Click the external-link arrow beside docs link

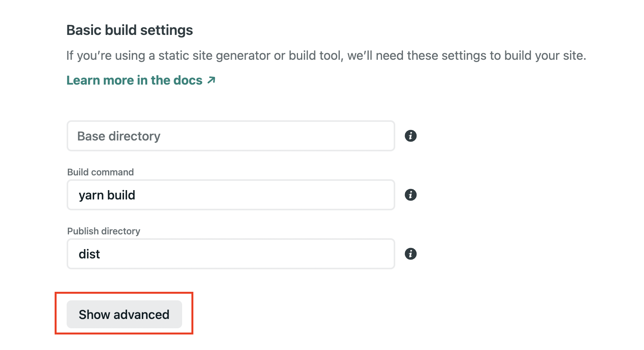[211, 80]
